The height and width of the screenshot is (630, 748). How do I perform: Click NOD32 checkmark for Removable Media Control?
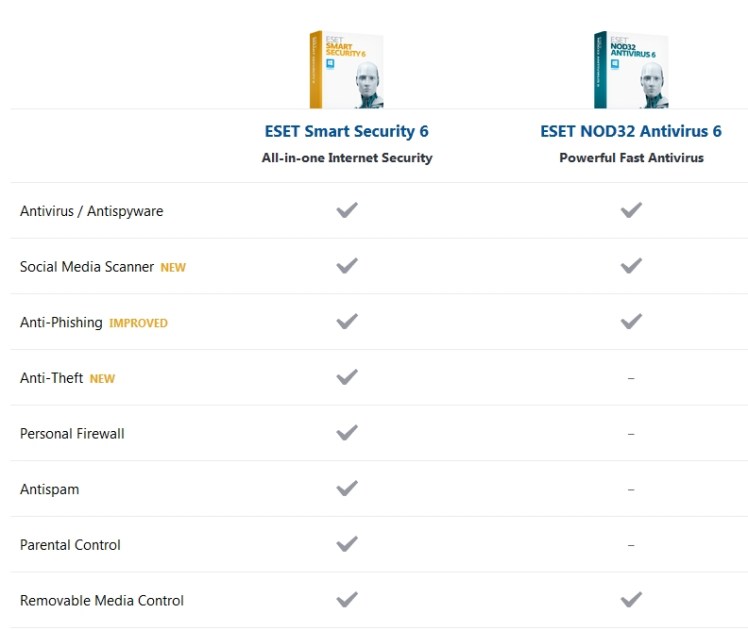tap(631, 600)
